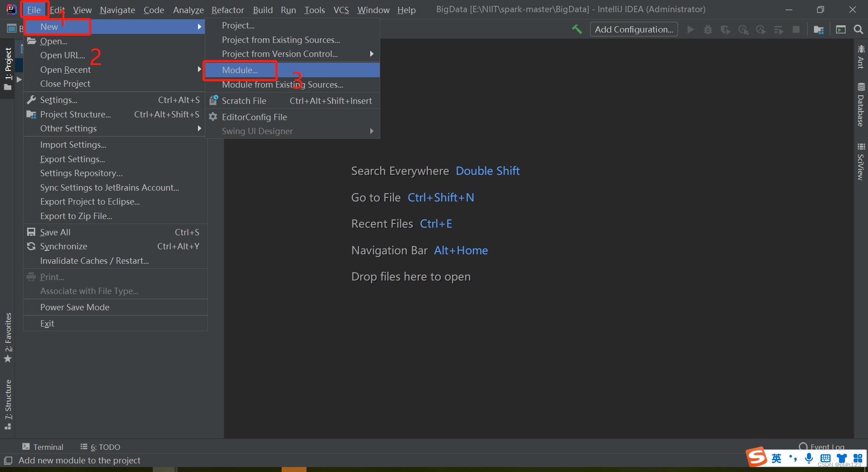Click the shirt skin icon in IME bar
The height and width of the screenshot is (472, 868).
click(x=842, y=458)
